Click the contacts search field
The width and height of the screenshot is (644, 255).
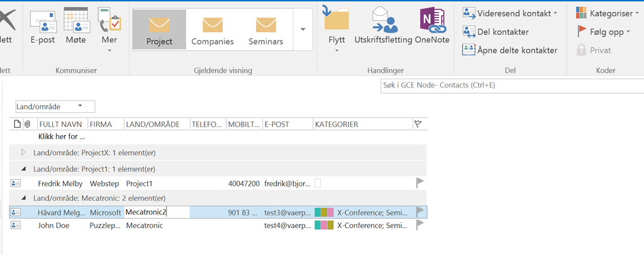point(503,85)
